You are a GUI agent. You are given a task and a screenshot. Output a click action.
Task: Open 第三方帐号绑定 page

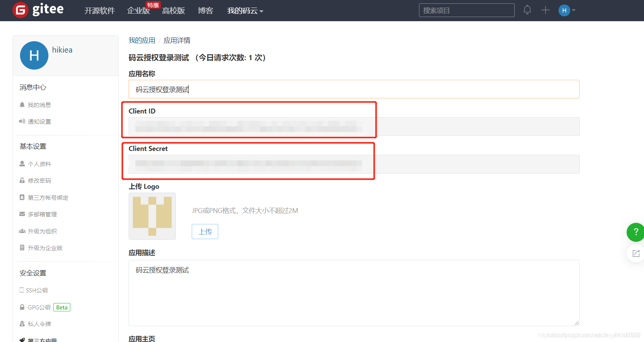48,197
